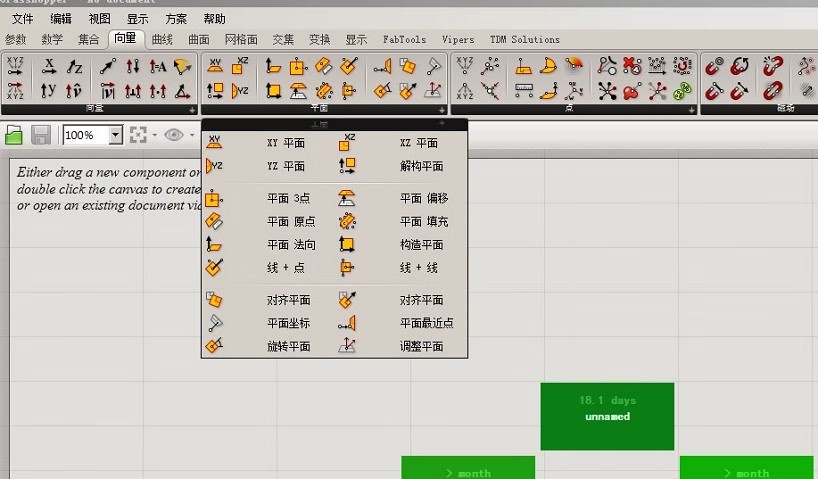Image resolution: width=818 pixels, height=479 pixels.
Task: Expand the 向量 panel with its plus button
Action: 191,110
